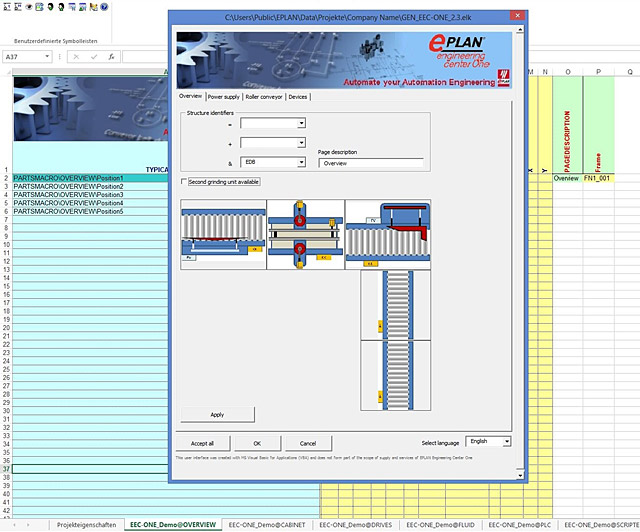
Task: Click the formula bar cancel X icon
Action: click(76, 57)
